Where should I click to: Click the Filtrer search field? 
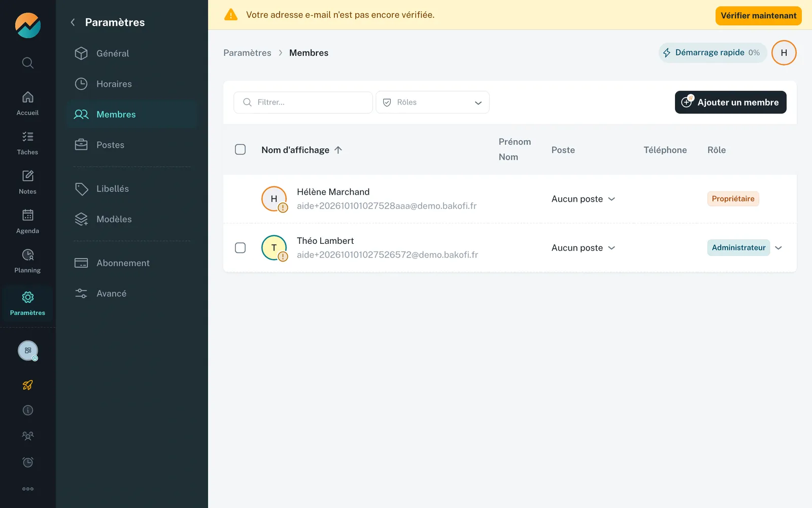coord(303,102)
